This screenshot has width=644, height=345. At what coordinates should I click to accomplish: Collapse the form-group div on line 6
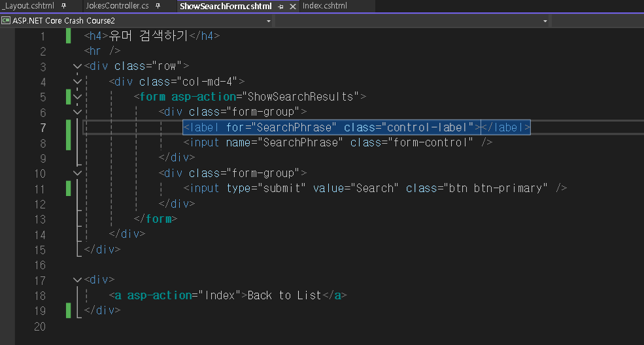(77, 112)
